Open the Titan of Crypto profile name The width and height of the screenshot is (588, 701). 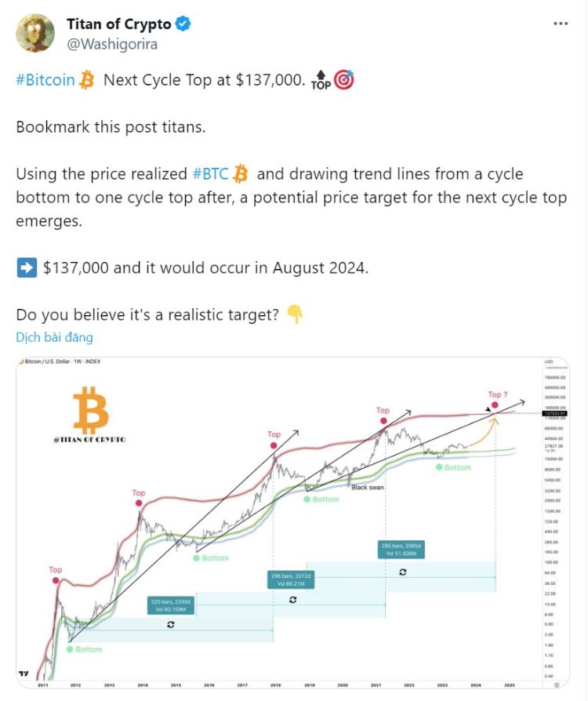(118, 24)
